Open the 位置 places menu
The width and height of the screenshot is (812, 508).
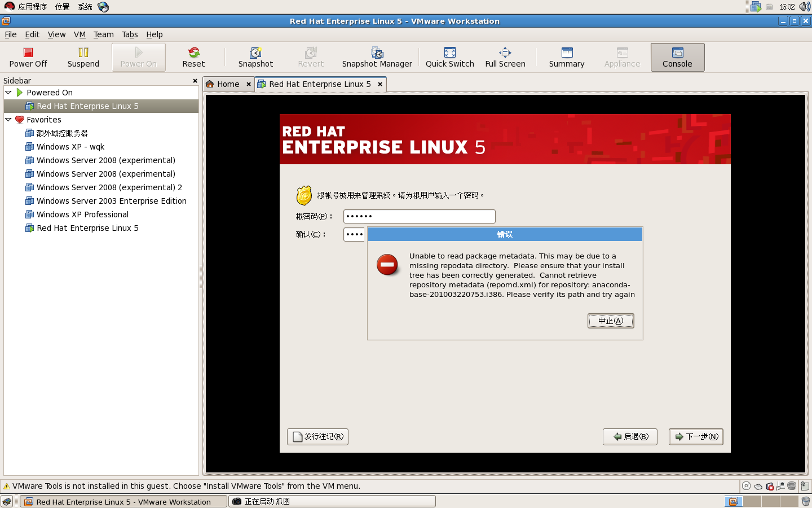coord(63,7)
